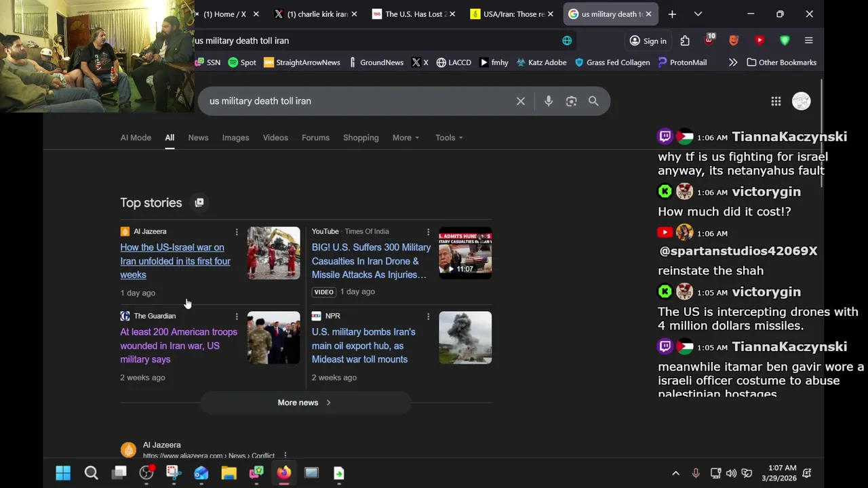Open three-dot menu for The Guardian story
Viewport: 868px width, 488px height.
[x=237, y=317]
